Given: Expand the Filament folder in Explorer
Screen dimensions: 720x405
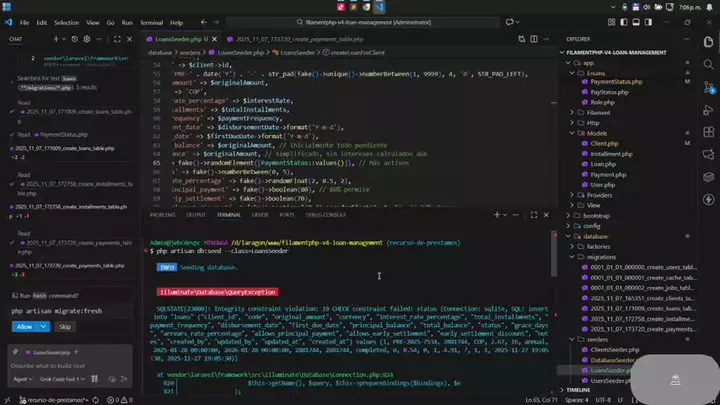Looking at the screenshot, I should coord(596,113).
